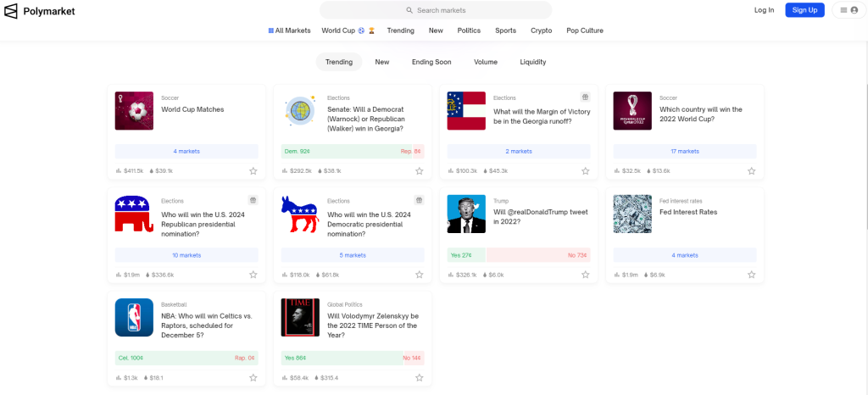Star the Zelenskyy TIME Person market
Screen dimensions: 868x395
419,378
